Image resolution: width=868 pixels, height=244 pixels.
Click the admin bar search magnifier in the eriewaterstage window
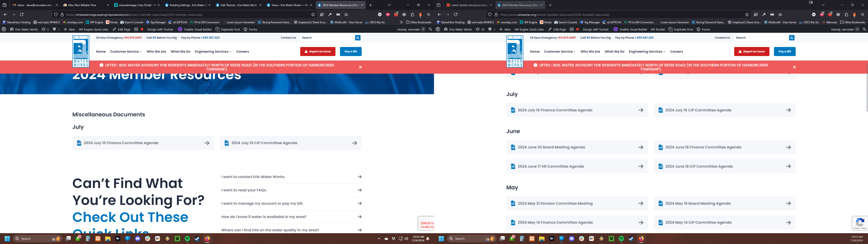(x=430, y=29)
